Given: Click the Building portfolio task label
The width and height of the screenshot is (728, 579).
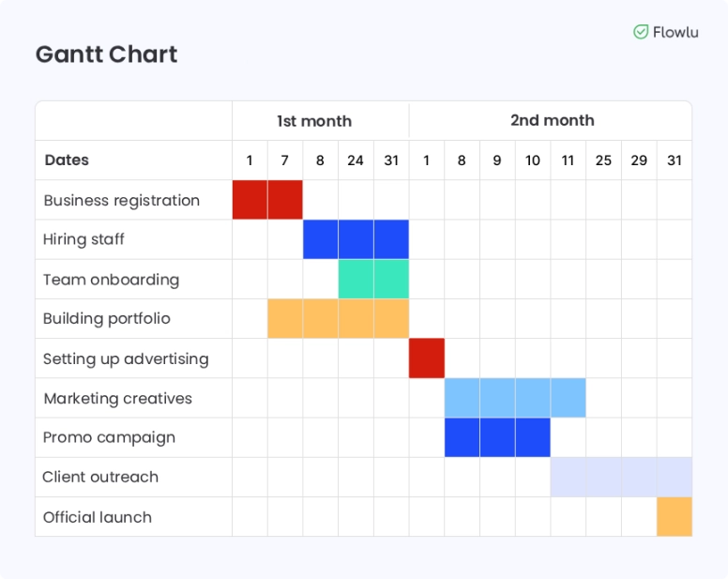Looking at the screenshot, I should tap(107, 318).
